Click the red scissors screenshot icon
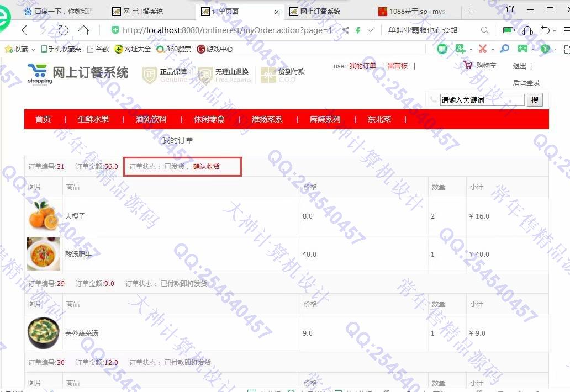The image size is (570, 392). coord(483,49)
